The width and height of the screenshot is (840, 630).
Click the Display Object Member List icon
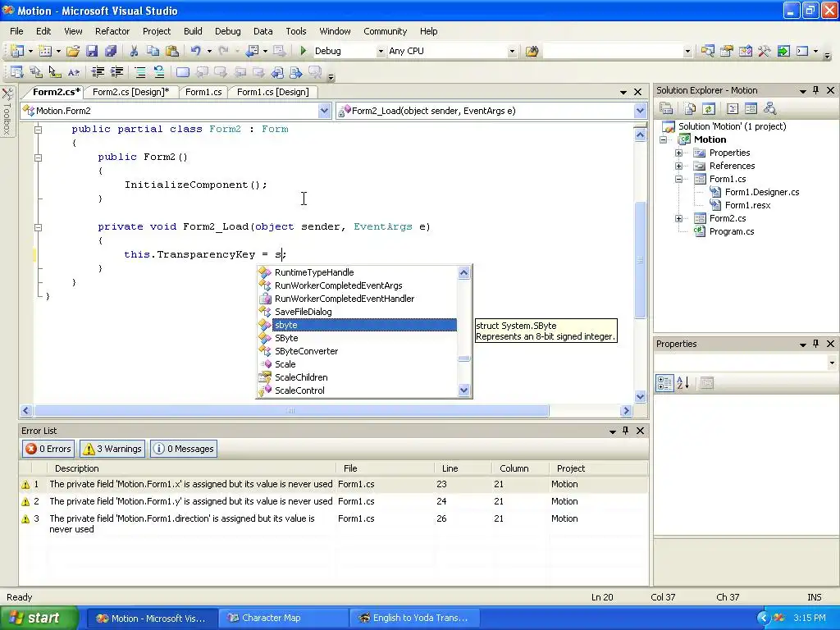point(16,72)
